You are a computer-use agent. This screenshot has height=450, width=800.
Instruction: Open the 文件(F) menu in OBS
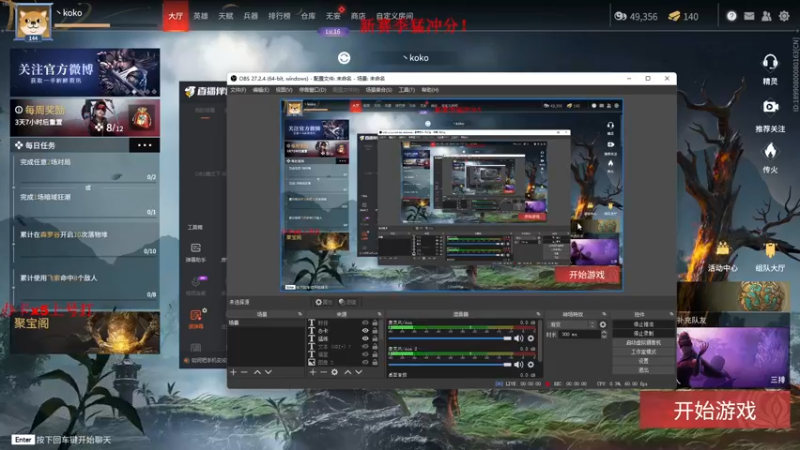[238, 90]
